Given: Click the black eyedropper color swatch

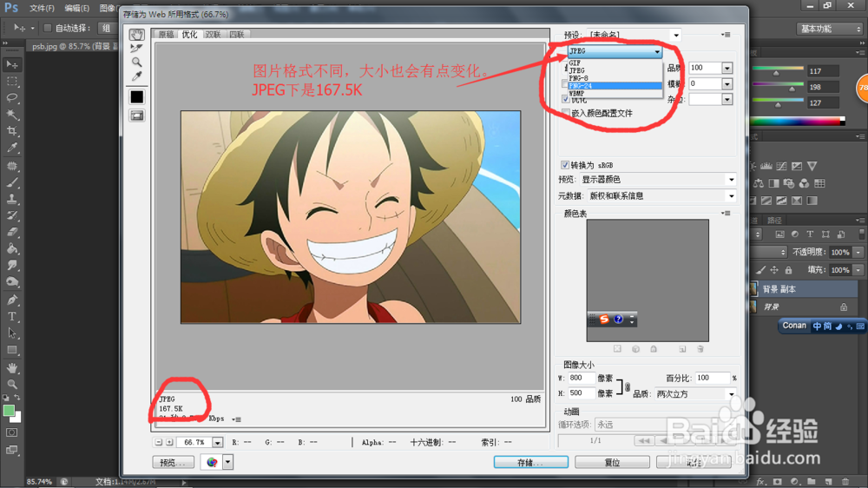Looking at the screenshot, I should point(137,97).
